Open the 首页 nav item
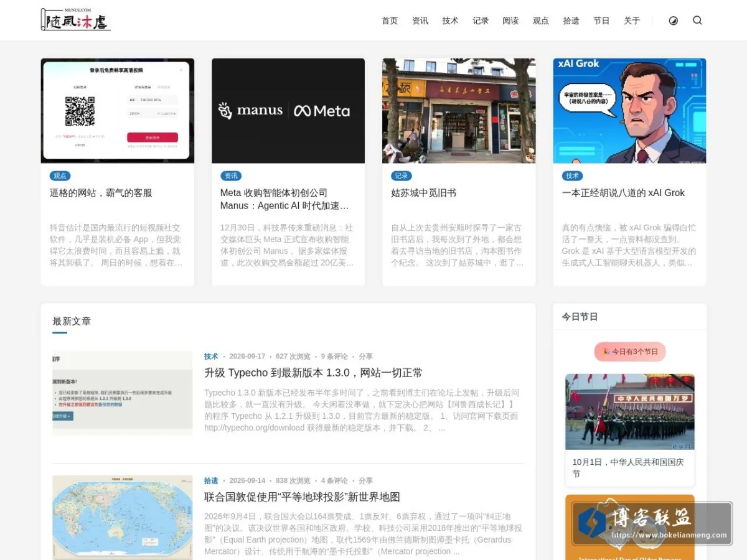The height and width of the screenshot is (560, 747). pos(390,21)
